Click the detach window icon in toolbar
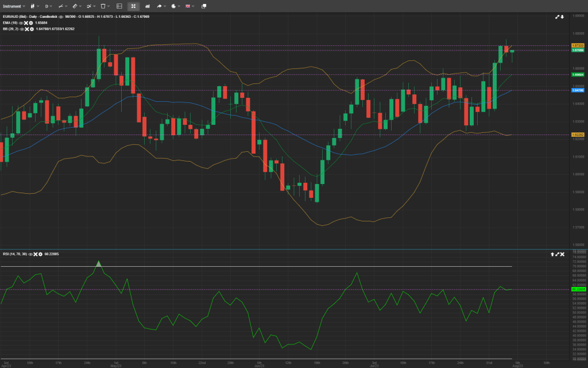The image size is (588, 368). coord(203,6)
